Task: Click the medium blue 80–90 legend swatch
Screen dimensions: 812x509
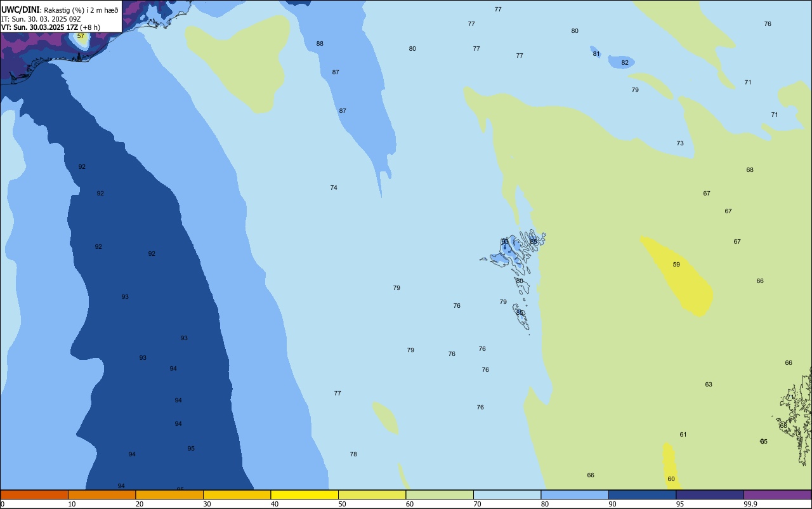Action: 575,494
